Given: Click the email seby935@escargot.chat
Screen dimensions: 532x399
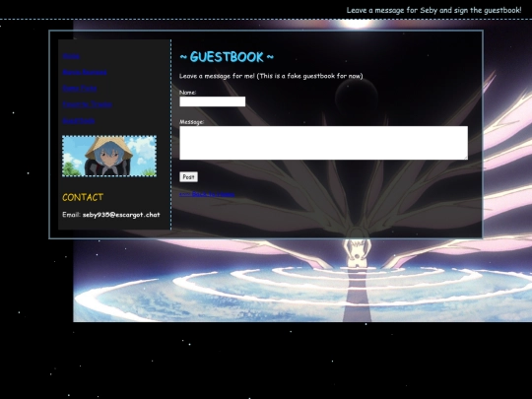Looking at the screenshot, I should (x=121, y=215).
